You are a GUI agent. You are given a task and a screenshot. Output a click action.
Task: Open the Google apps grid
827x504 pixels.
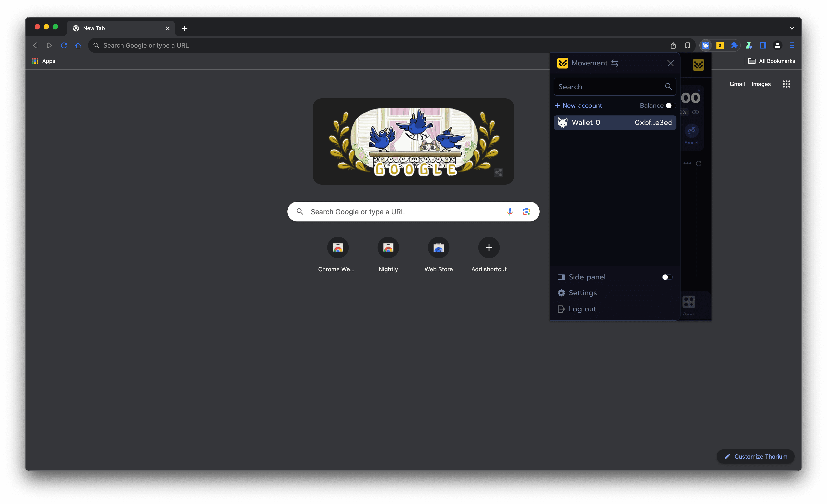(x=786, y=84)
